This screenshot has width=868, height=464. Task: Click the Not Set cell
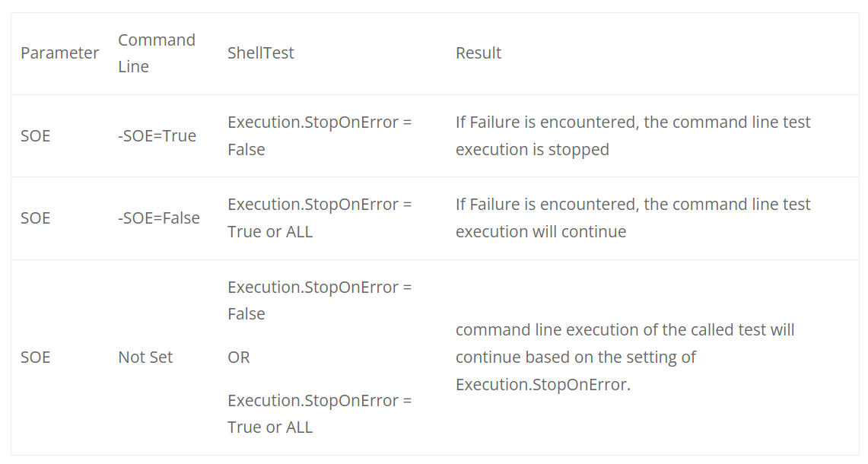coord(145,358)
